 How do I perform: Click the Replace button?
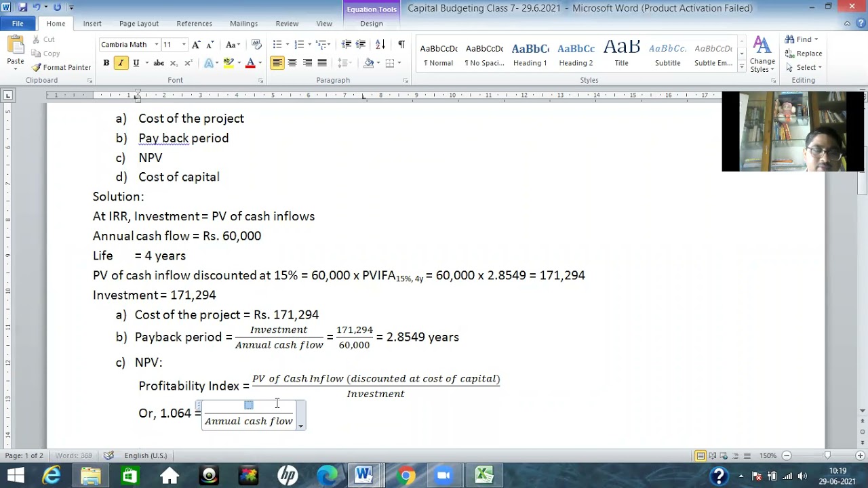point(804,54)
